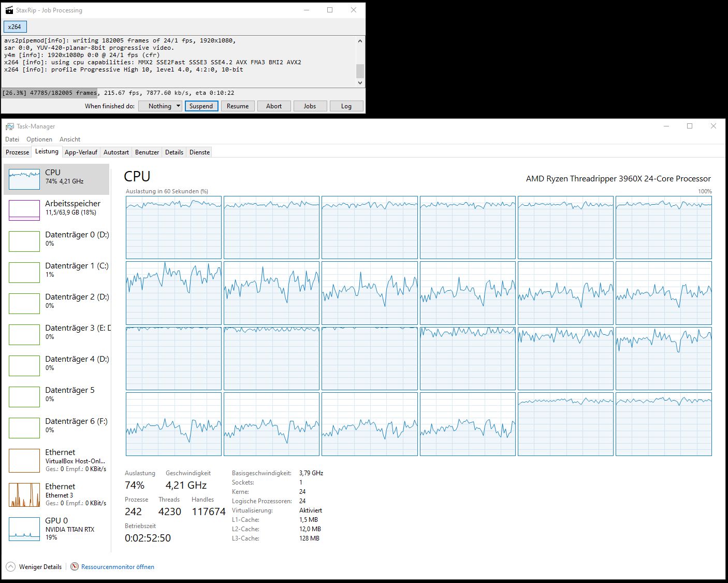Switch to the Dienste tab

coord(200,152)
